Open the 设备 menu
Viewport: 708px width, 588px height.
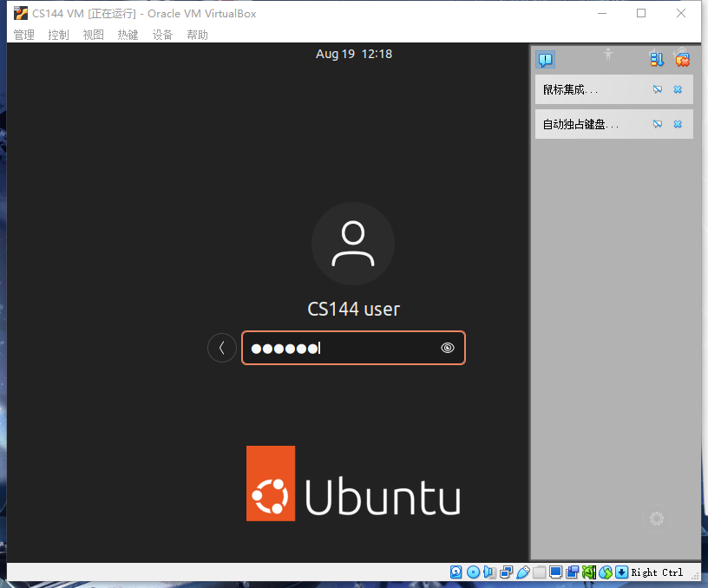click(x=162, y=35)
